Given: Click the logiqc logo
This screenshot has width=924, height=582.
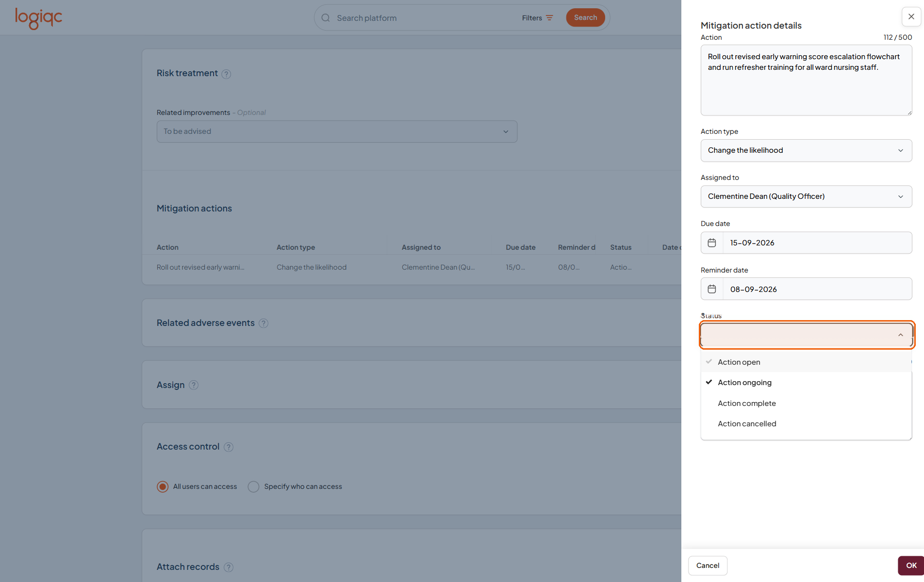Looking at the screenshot, I should point(38,18).
